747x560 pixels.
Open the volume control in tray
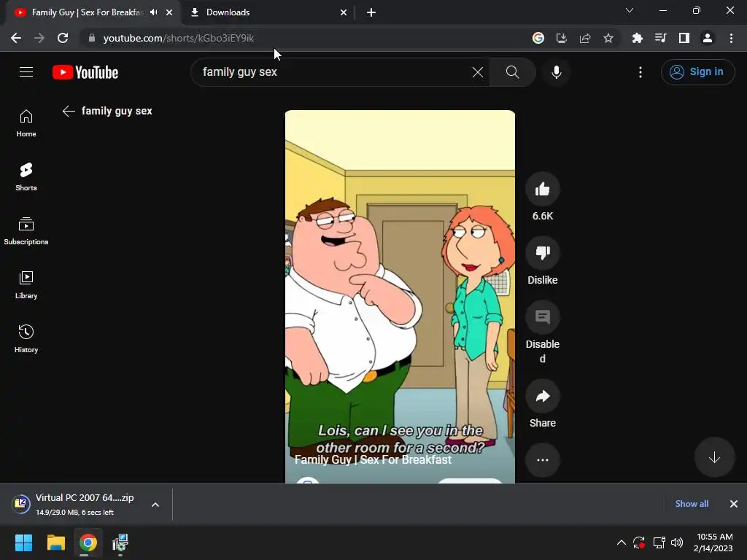point(677,542)
